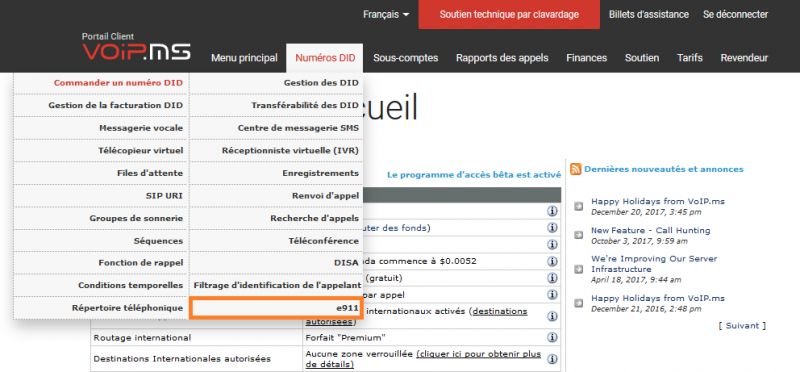The width and height of the screenshot is (800, 372).
Task: Click info icon in Destinations Internationales autorisées row
Action: coord(552,359)
